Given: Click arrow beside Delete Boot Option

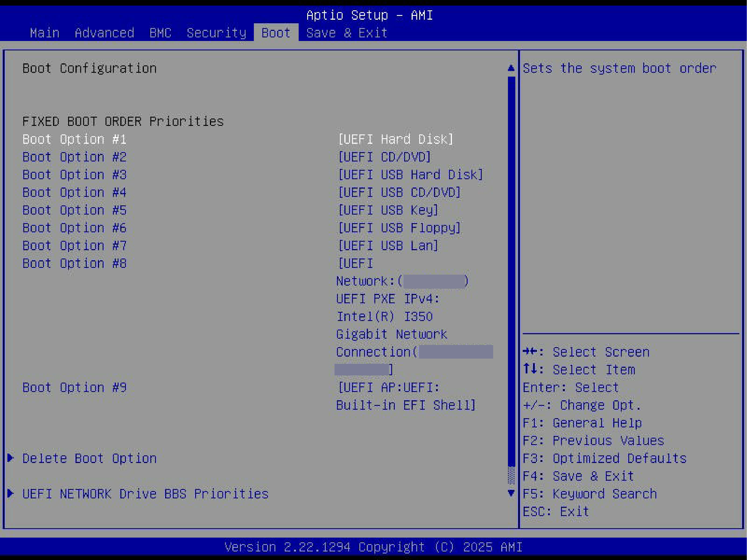Looking at the screenshot, I should [11, 458].
